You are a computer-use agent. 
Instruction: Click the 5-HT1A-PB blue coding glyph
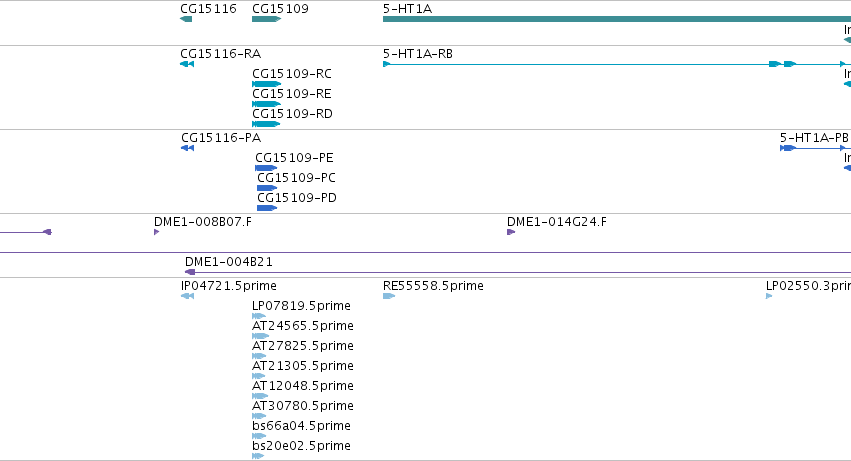click(788, 148)
